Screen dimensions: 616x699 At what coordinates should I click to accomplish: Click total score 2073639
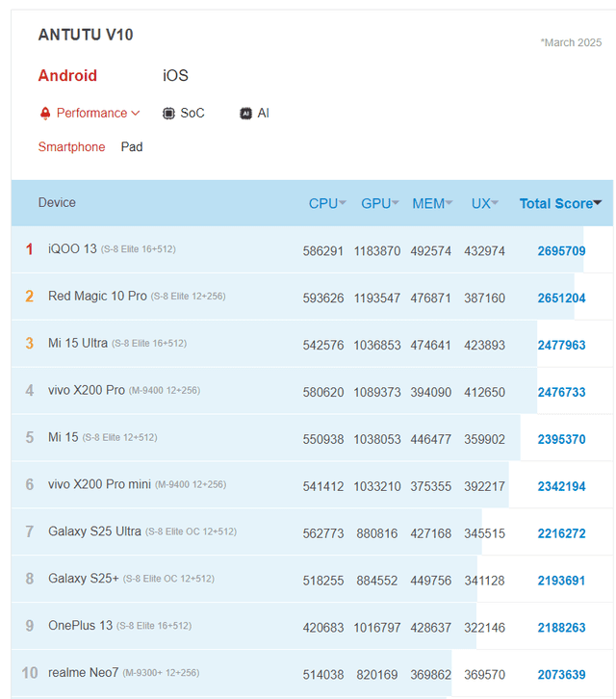click(561, 675)
